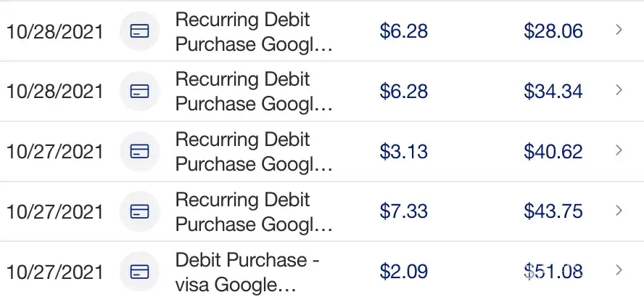Click the $28.06 running balance
The width and height of the screenshot is (644, 300).
click(x=553, y=31)
